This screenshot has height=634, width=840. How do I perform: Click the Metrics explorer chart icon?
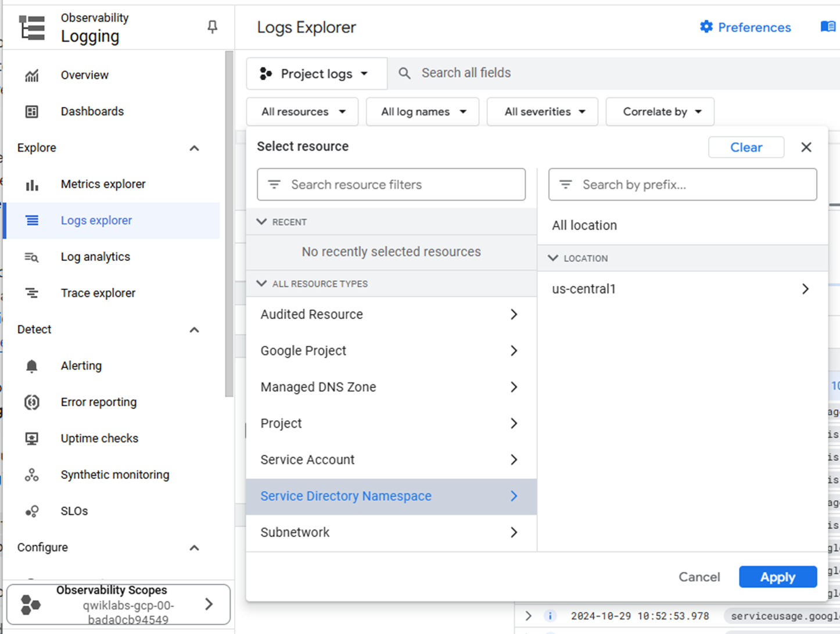32,185
